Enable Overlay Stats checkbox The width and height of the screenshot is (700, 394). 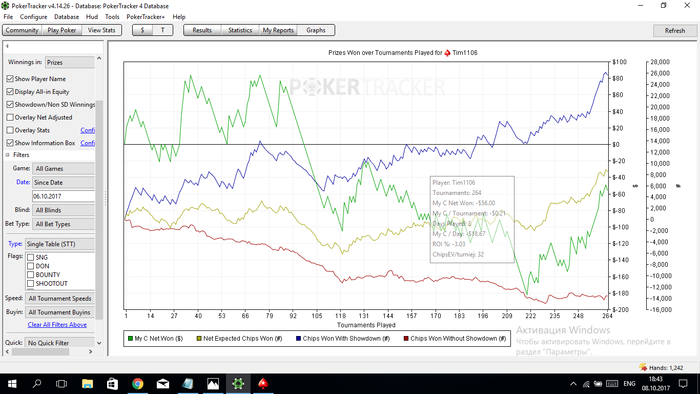click(10, 130)
